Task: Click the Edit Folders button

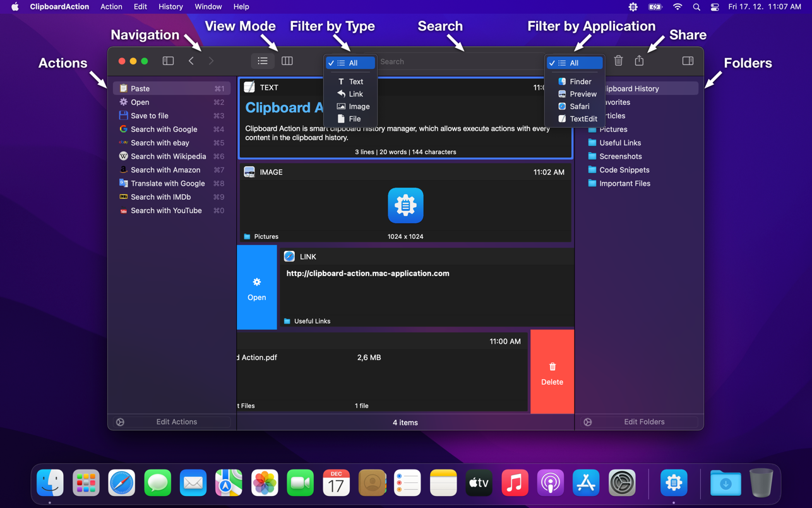Action: 644,422
